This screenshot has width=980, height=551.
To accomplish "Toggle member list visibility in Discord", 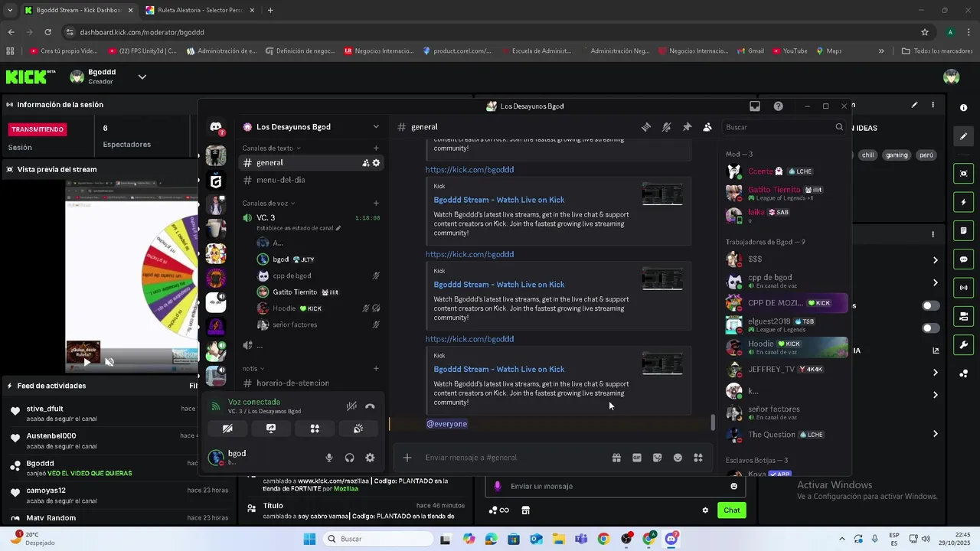I will [x=707, y=127].
